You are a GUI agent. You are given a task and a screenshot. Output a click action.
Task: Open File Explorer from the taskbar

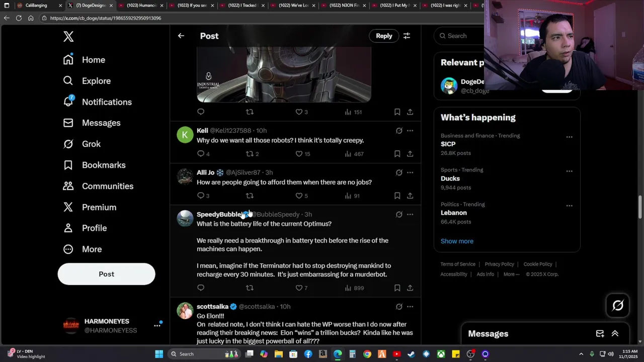[x=279, y=354]
